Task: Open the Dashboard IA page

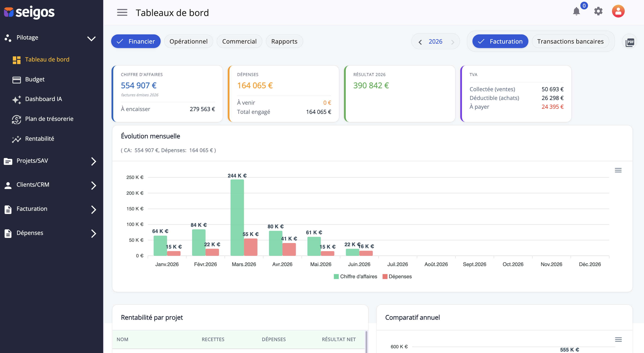Action: [44, 99]
